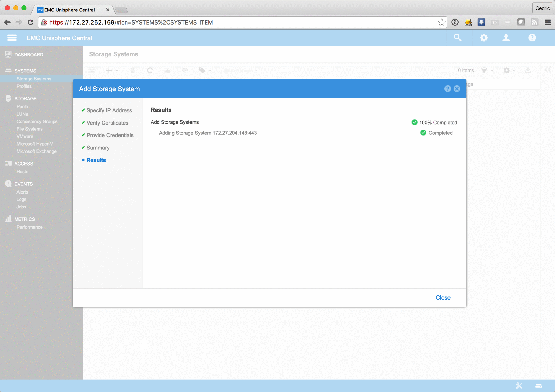Open Profiles in the sidebar
Viewport: 555px width, 392px height.
[24, 86]
